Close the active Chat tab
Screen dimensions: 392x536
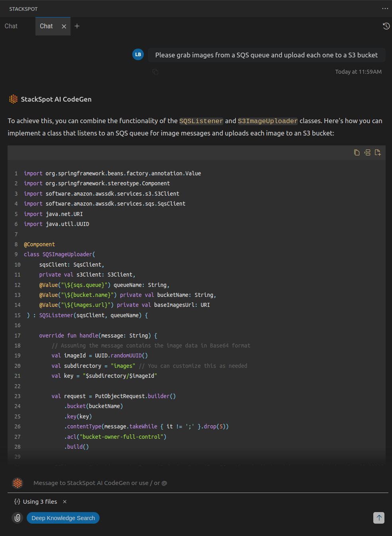pyautogui.click(x=64, y=26)
